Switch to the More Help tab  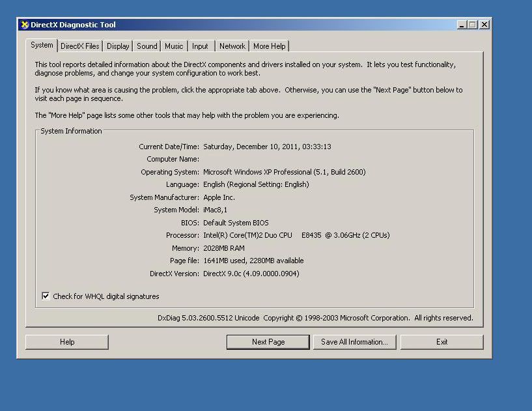269,46
